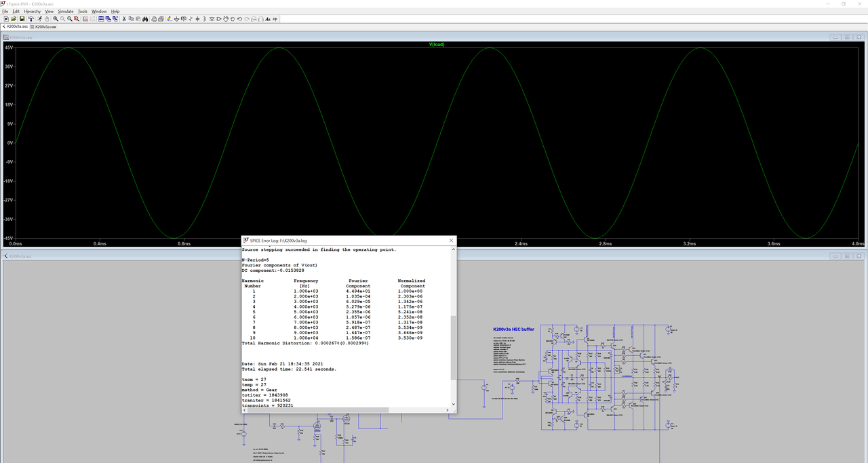Click the V(load) trace label
The image size is (868, 463).
pos(437,44)
